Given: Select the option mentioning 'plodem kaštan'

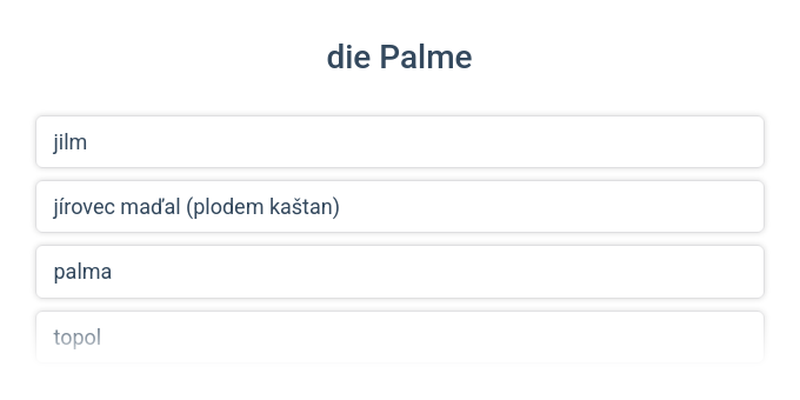Looking at the screenshot, I should pyautogui.click(x=400, y=207).
